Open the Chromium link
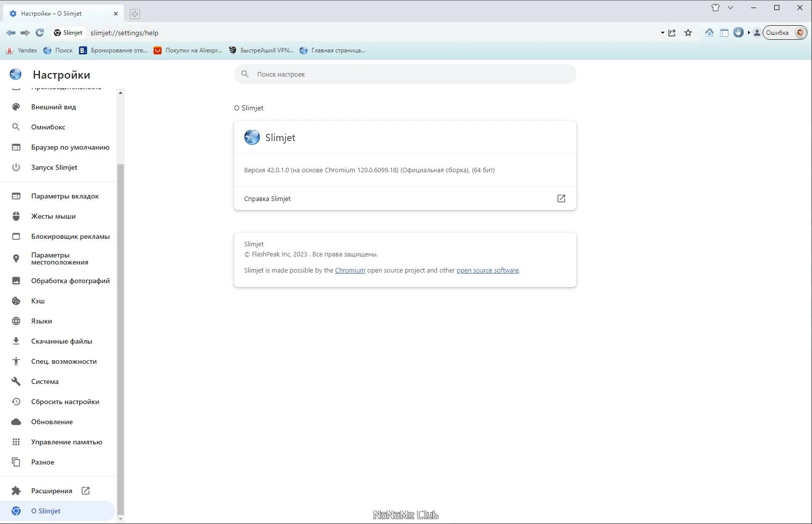Screen dimensions: 812x524 [350, 271]
